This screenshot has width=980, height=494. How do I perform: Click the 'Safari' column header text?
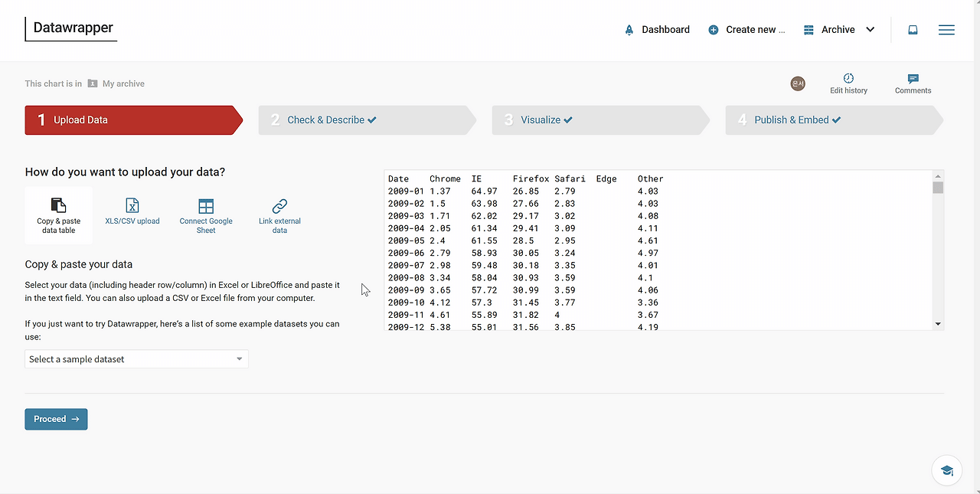point(570,179)
